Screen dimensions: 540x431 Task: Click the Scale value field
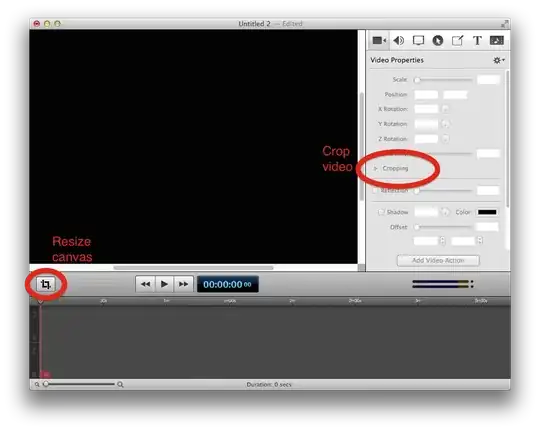pyautogui.click(x=488, y=80)
